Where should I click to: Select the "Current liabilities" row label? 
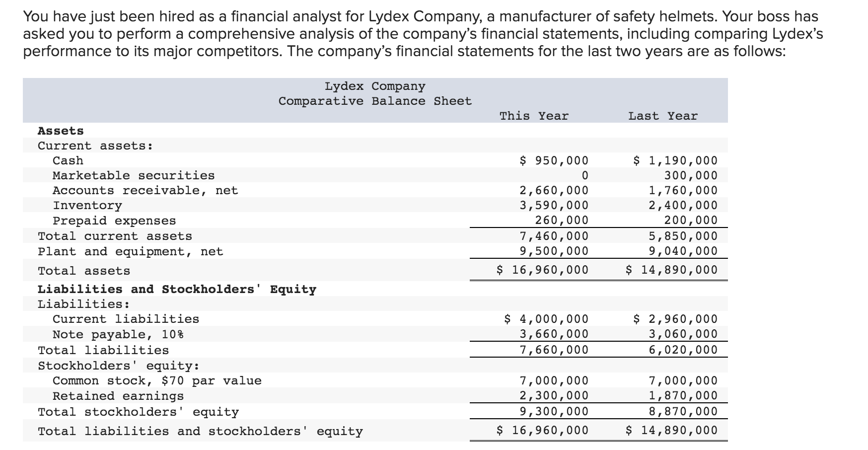tap(126, 319)
